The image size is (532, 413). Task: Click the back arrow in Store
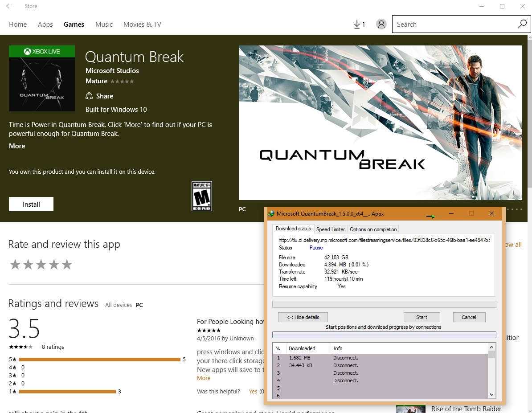[x=9, y=6]
